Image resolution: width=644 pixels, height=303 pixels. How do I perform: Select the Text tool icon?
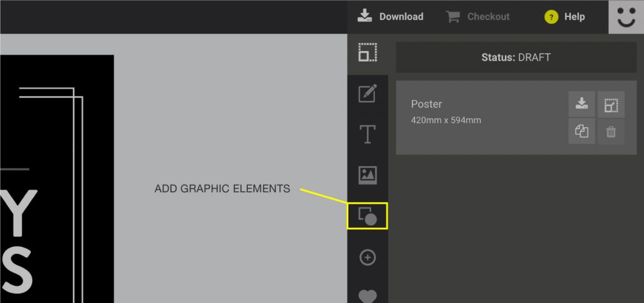pos(367,134)
